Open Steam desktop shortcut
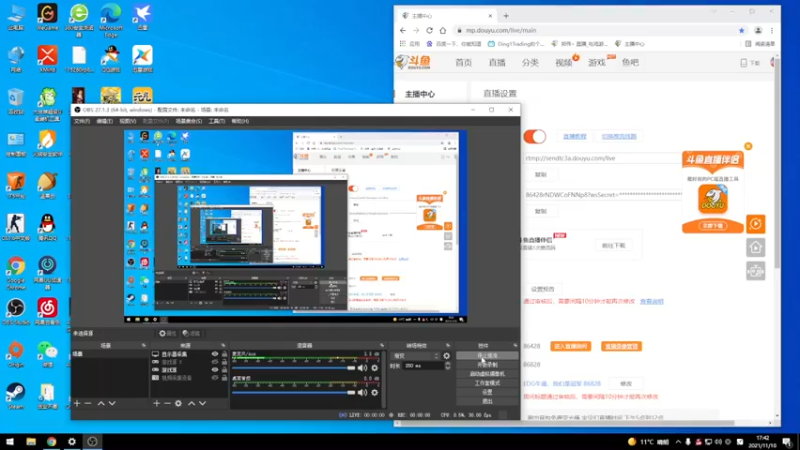The height and width of the screenshot is (450, 800). pos(15,396)
